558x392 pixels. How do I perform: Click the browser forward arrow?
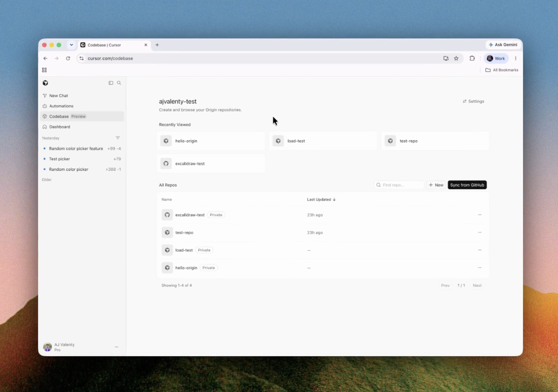point(57,58)
